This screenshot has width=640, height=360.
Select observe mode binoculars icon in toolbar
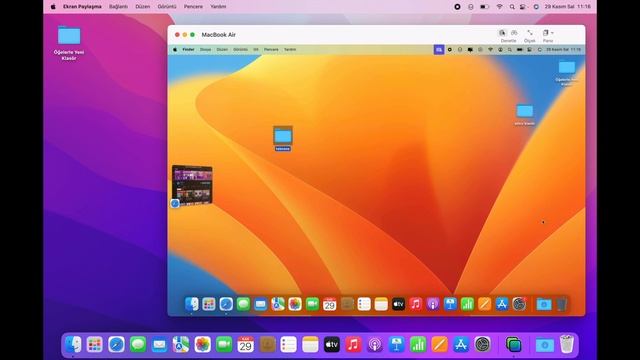514,33
